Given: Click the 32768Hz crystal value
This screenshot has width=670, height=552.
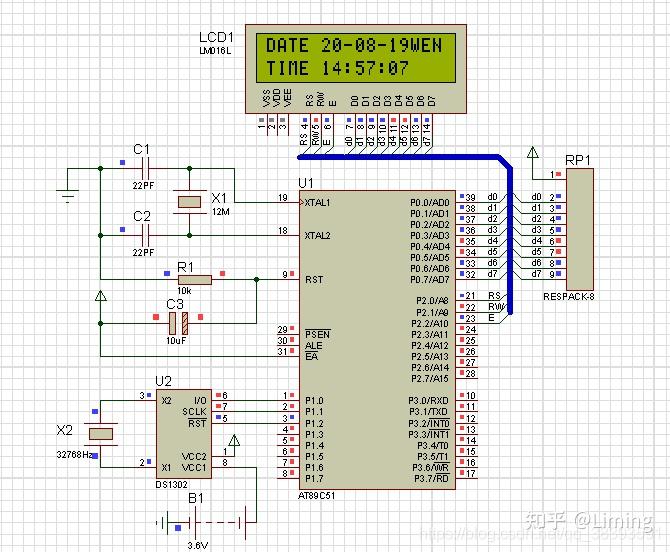Looking at the screenshot, I should click(x=75, y=455).
